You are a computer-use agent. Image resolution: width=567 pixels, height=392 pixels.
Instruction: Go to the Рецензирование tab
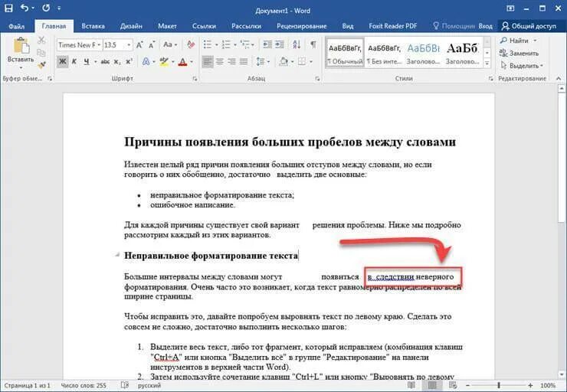click(302, 26)
